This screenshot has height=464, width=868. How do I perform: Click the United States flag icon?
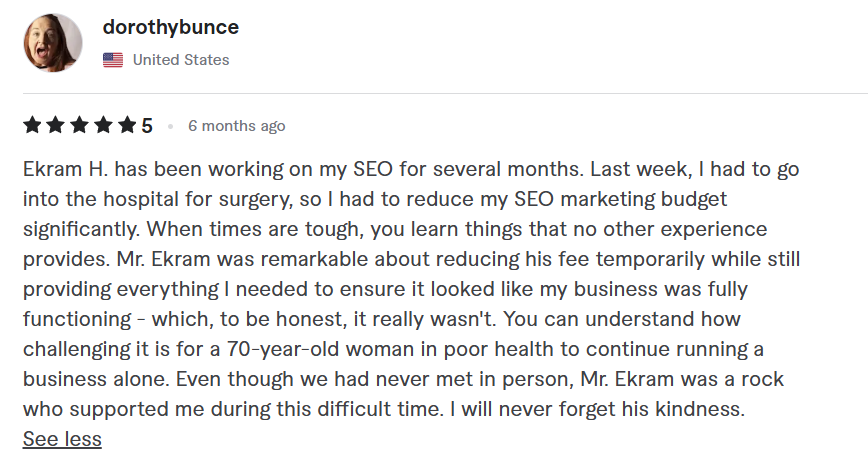point(113,60)
